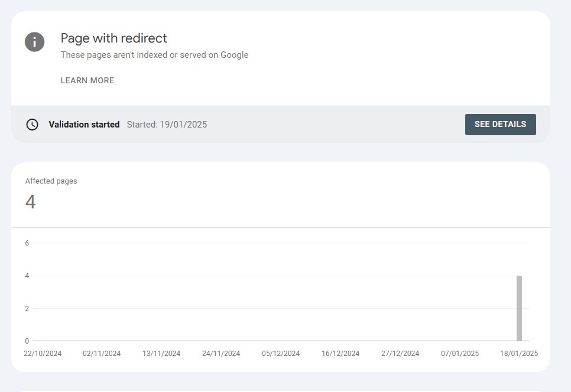Select the gray bar in the chart
Viewport: 571px width, 392px height.
519,308
